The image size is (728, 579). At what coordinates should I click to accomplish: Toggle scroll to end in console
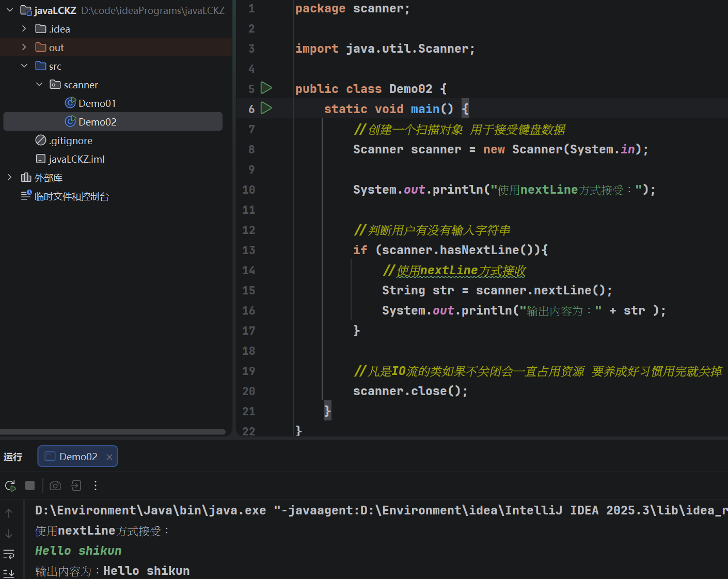click(9, 573)
